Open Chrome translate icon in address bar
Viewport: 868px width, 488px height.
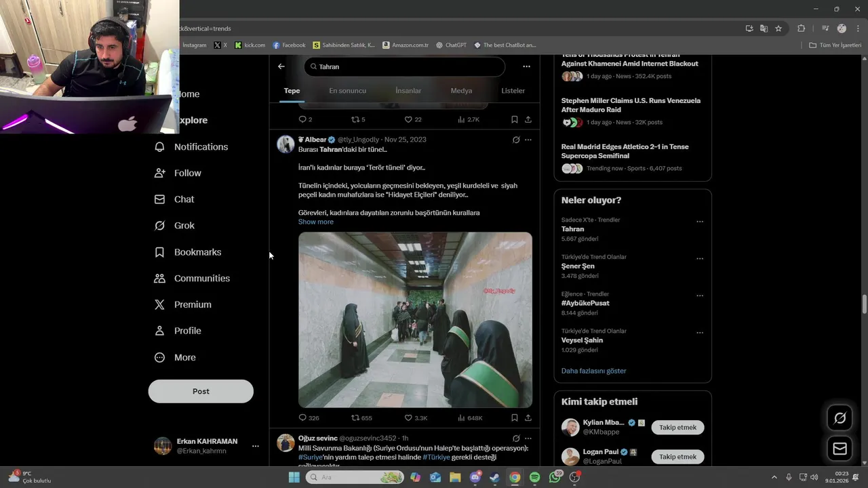(764, 28)
